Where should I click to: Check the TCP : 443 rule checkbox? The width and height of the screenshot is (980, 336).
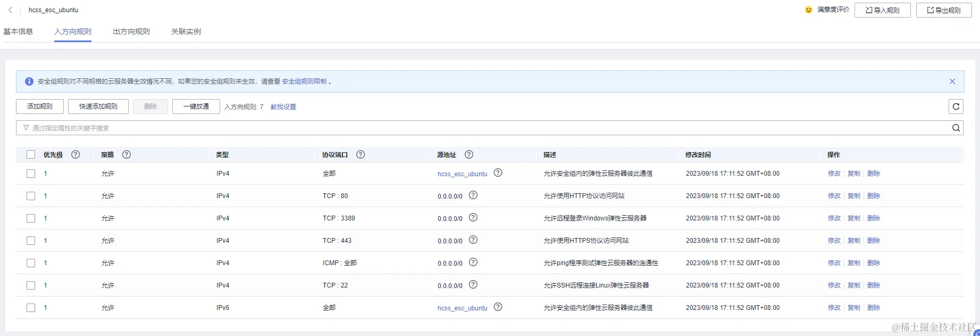(31, 241)
